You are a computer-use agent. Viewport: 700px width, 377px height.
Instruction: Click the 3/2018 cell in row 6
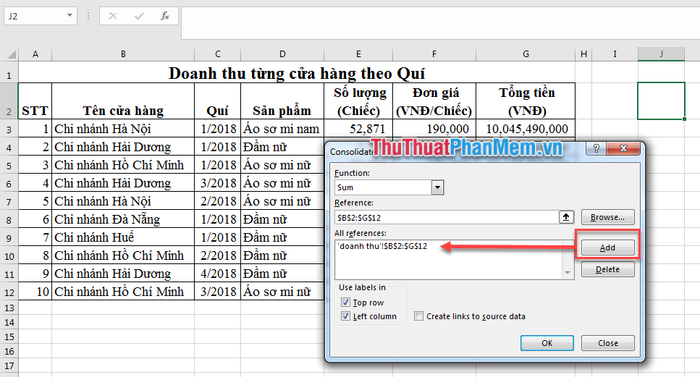[x=217, y=183]
